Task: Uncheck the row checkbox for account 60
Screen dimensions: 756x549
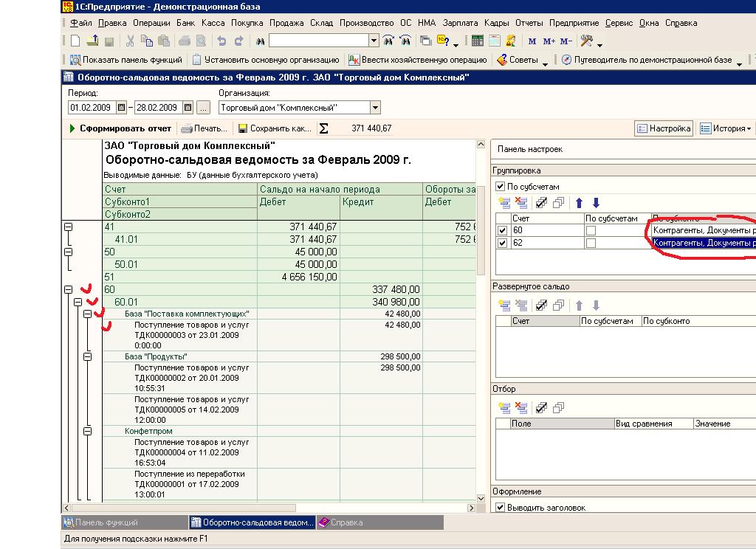Action: [x=502, y=230]
